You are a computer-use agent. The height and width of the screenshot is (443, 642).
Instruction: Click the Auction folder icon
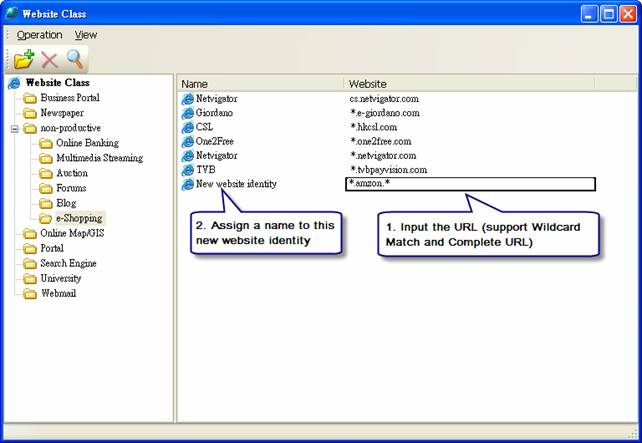(46, 174)
